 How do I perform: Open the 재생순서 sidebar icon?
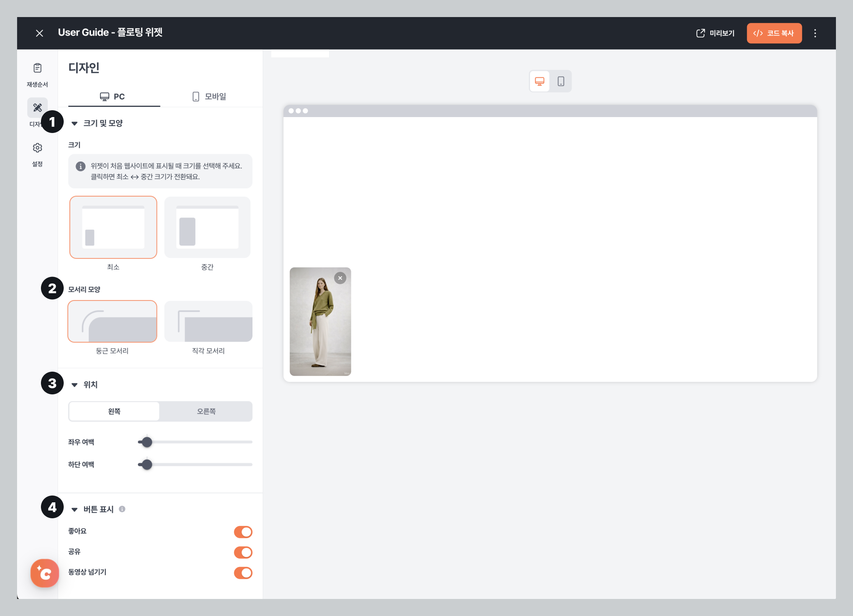pos(37,68)
